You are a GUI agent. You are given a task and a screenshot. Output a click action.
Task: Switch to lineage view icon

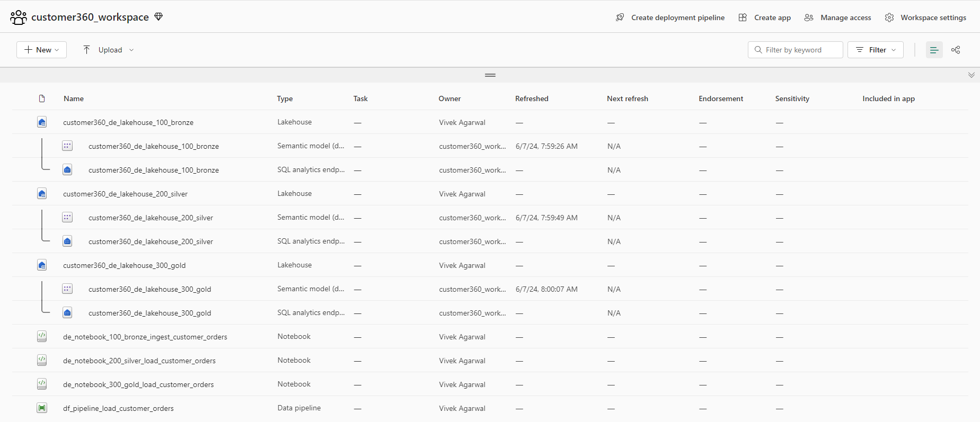tap(956, 50)
